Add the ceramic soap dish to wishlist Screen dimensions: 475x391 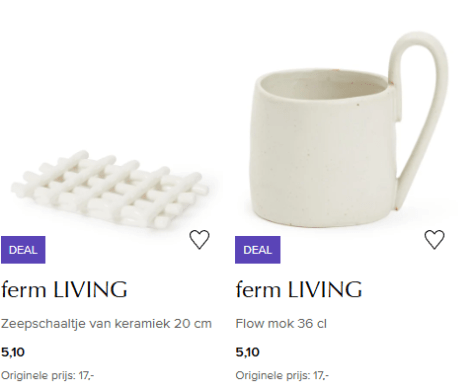click(199, 239)
